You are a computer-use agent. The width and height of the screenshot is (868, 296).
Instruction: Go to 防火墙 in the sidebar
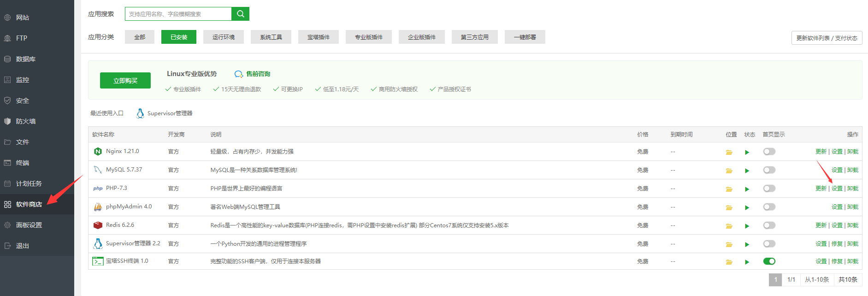26,121
